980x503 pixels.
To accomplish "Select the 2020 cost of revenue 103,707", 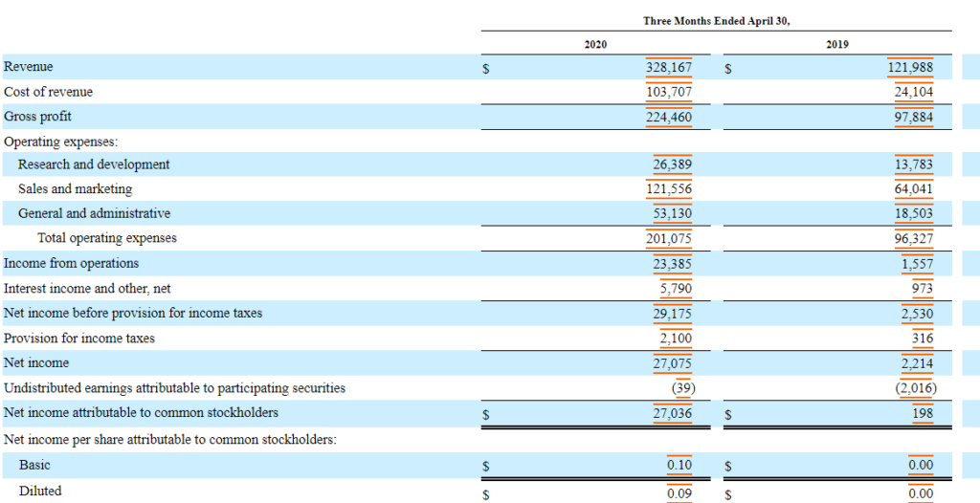I will pos(669,93).
